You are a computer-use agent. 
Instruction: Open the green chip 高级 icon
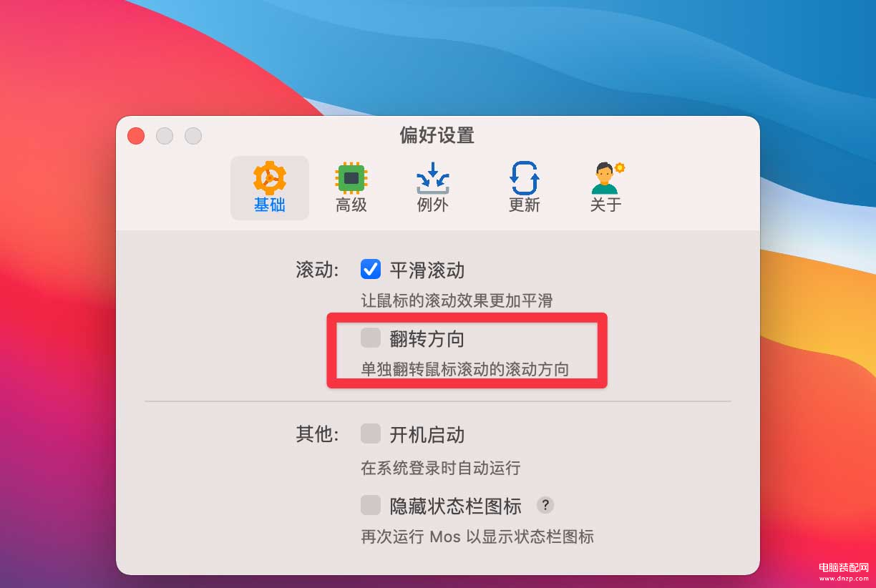(x=351, y=177)
